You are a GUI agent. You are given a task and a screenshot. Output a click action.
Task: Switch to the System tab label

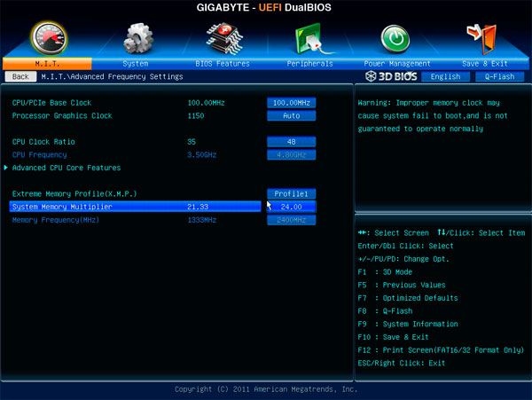[136, 64]
